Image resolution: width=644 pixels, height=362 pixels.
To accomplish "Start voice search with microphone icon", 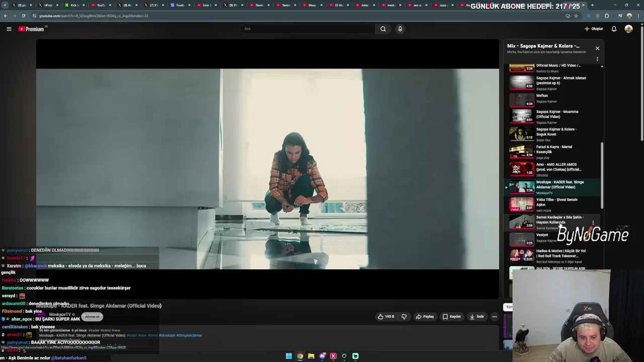I will click(x=400, y=29).
